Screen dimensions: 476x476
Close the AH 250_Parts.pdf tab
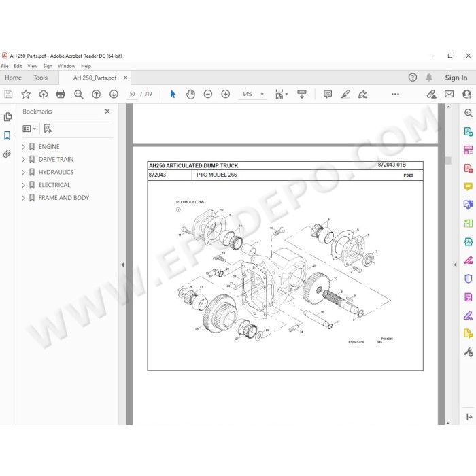[x=126, y=78]
